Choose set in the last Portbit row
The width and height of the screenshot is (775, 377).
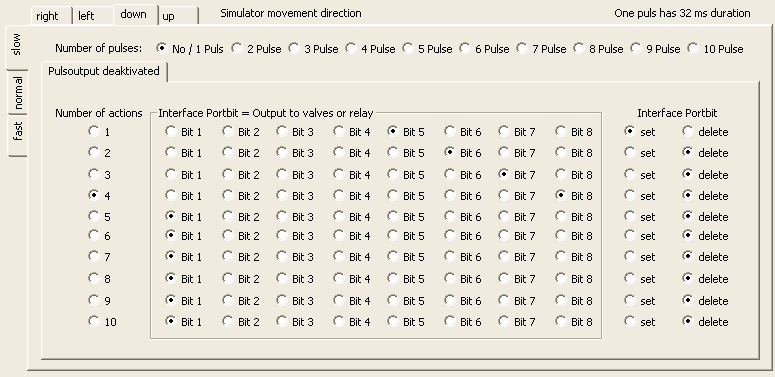pos(640,322)
